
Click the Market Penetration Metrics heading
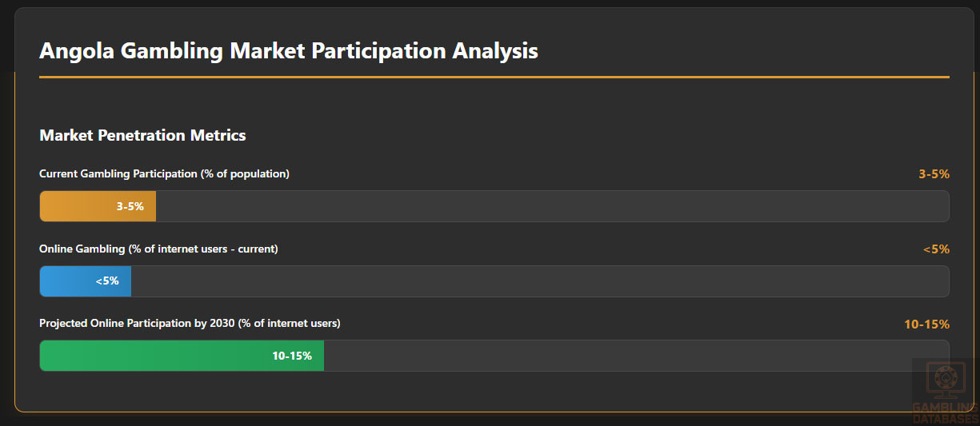pos(142,135)
